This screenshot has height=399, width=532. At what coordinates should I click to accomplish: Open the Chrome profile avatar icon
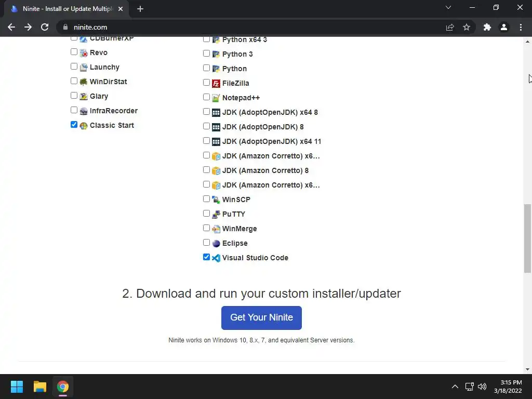coord(504,27)
